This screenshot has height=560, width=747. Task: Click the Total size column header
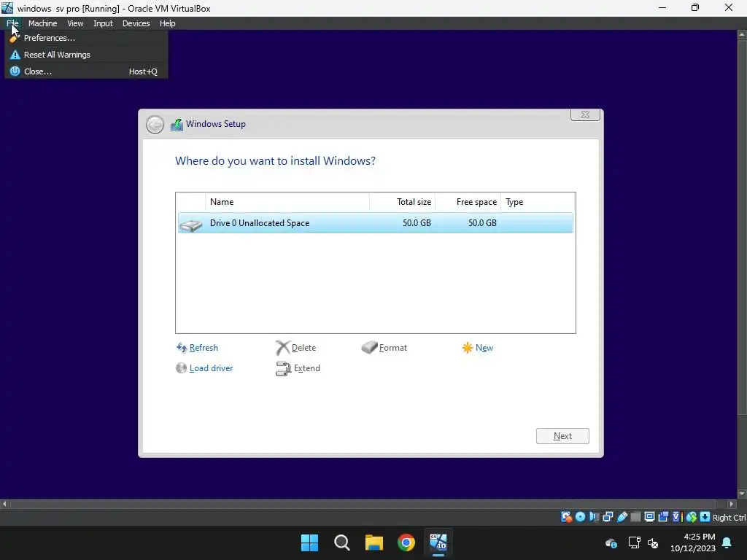coord(403,202)
